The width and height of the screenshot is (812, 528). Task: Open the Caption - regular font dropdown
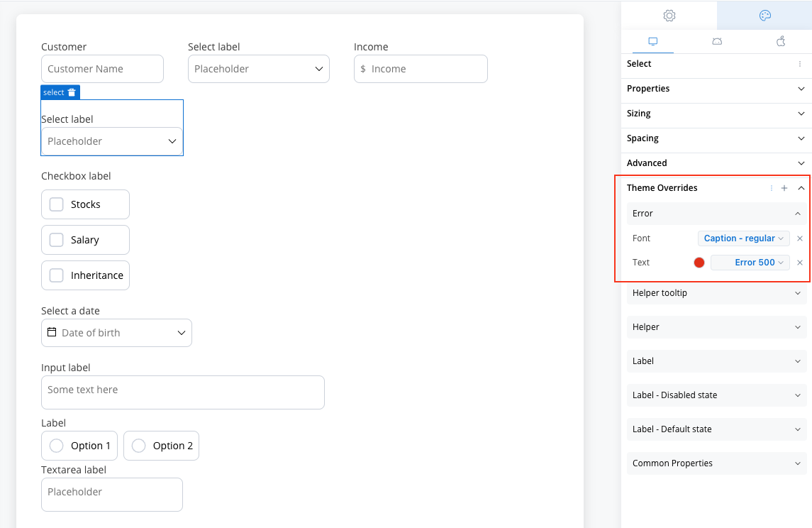(744, 238)
